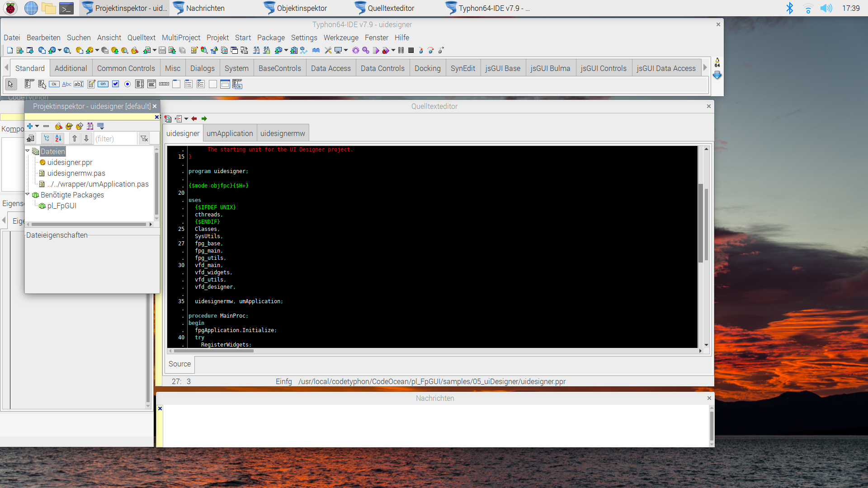
Task: Click the clear filter funnel button
Action: tap(144, 138)
